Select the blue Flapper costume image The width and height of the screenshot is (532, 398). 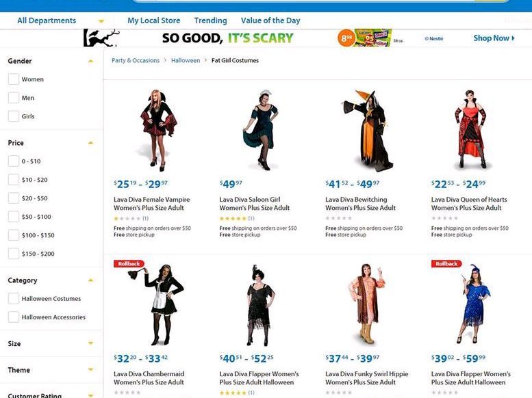(472, 304)
